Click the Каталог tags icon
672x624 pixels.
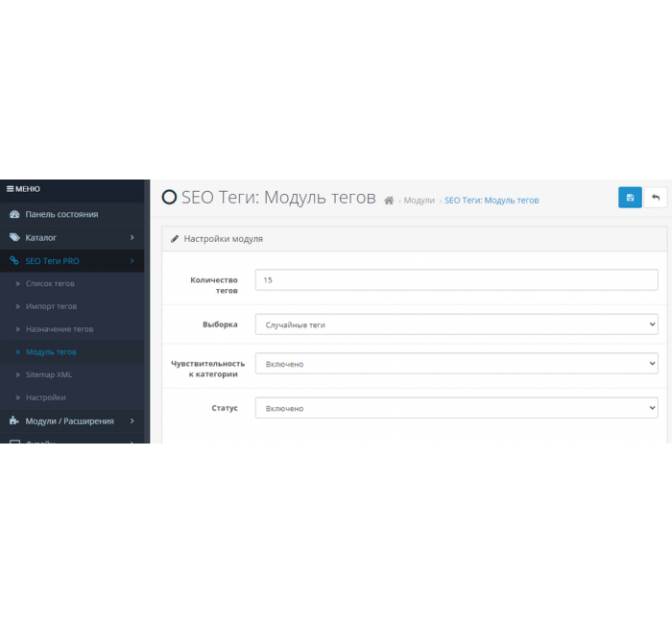pyautogui.click(x=14, y=237)
